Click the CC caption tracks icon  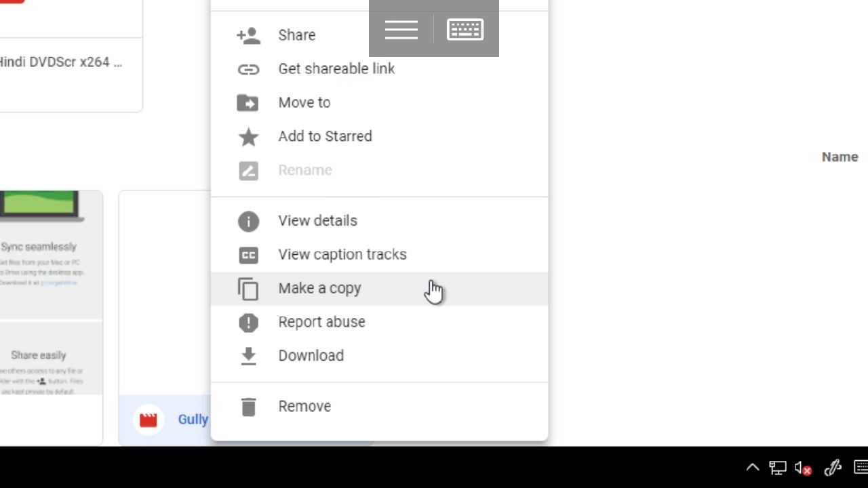(248, 255)
